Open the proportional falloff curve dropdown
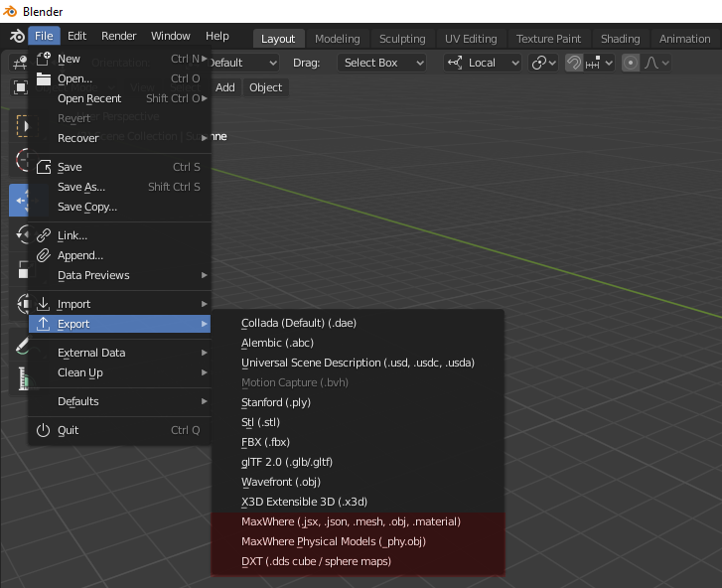The image size is (722, 588). tap(655, 63)
